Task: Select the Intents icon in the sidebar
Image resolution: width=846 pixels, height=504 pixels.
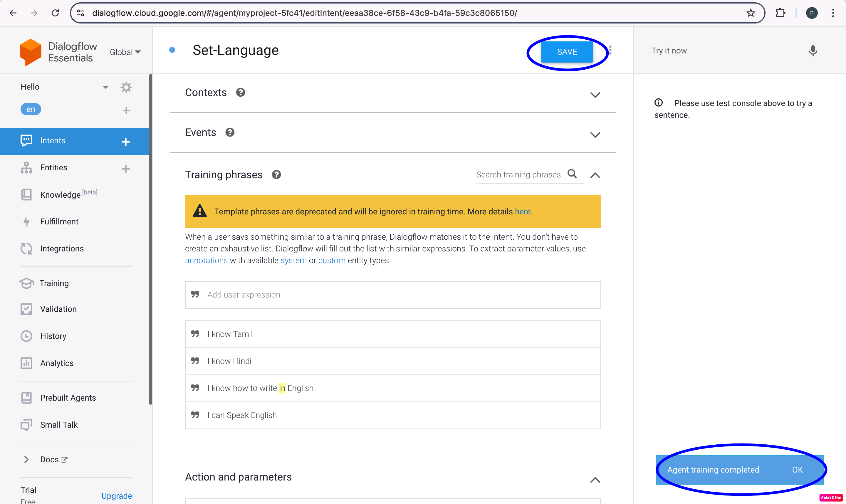Action: coord(26,140)
